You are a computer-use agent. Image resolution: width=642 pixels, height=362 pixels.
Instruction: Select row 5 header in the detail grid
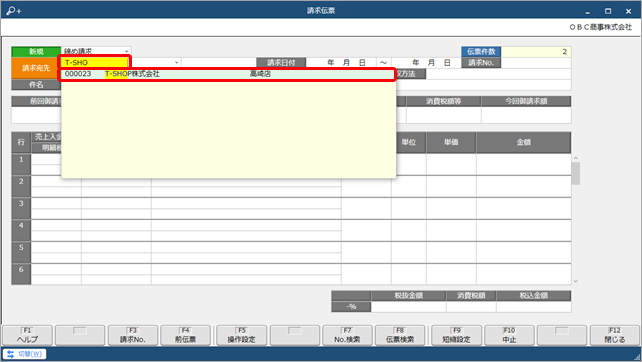21,252
